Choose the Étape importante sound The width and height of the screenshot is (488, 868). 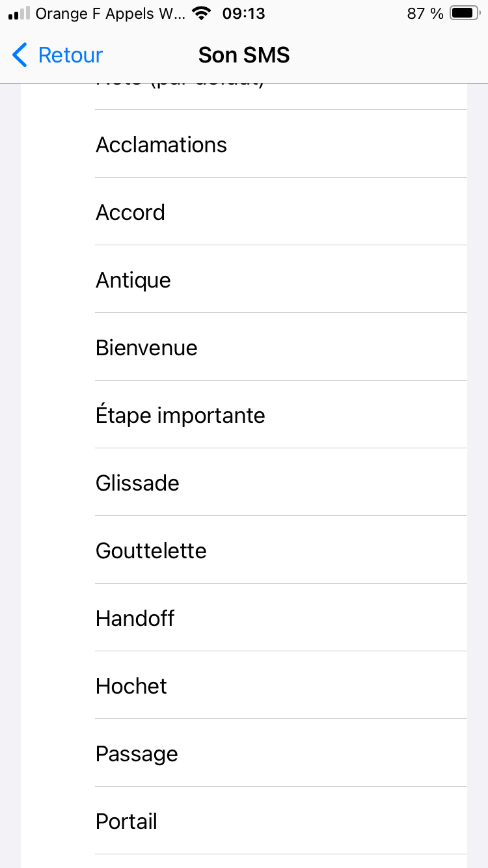[180, 415]
